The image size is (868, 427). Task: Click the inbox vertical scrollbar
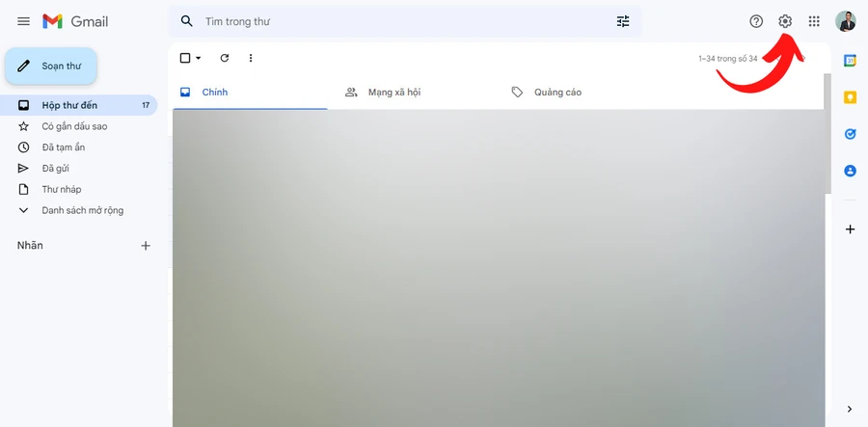click(x=827, y=133)
